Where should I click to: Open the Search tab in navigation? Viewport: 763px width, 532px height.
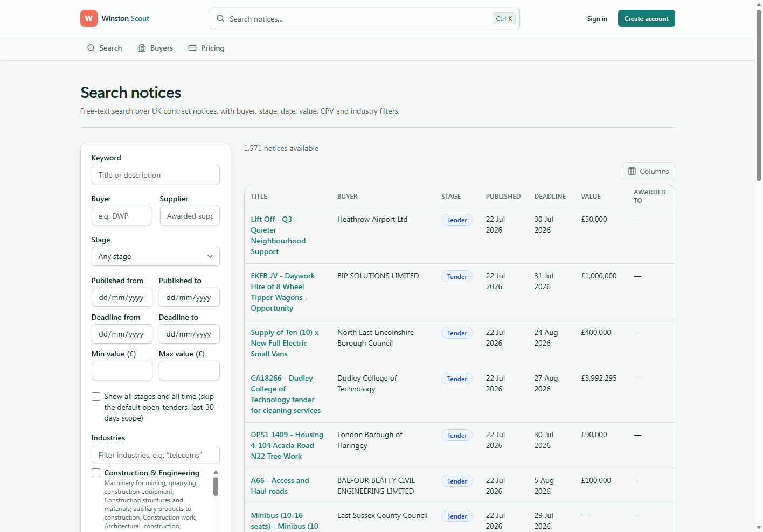105,48
